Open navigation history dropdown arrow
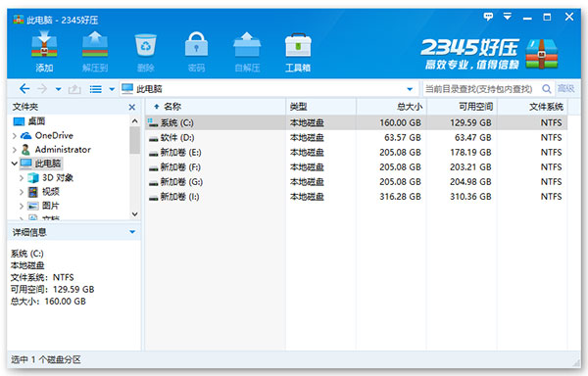The image size is (588, 376). tap(58, 89)
